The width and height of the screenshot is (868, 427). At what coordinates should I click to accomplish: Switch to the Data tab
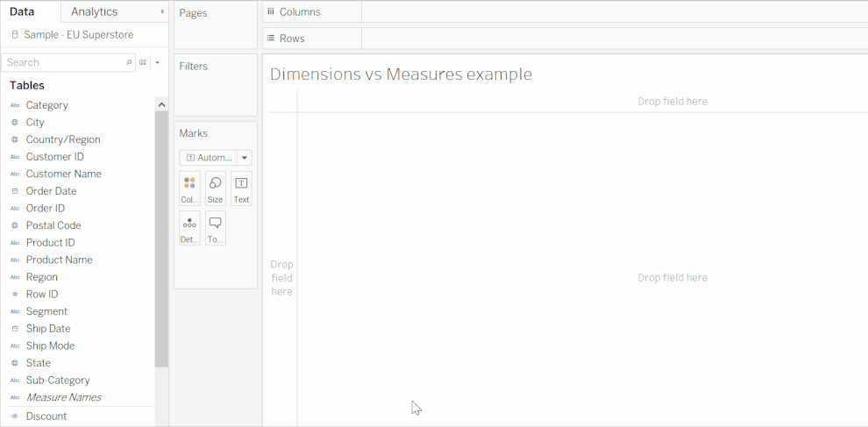coord(22,11)
